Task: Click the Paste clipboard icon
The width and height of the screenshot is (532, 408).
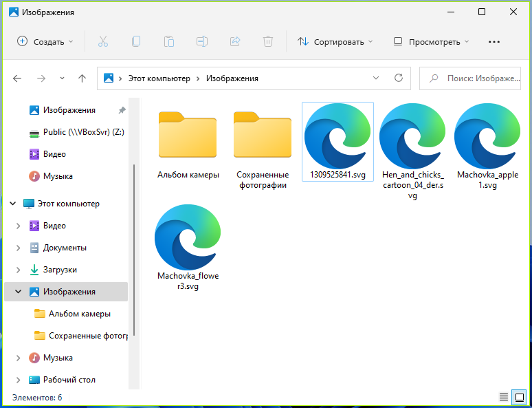Action: click(x=168, y=41)
